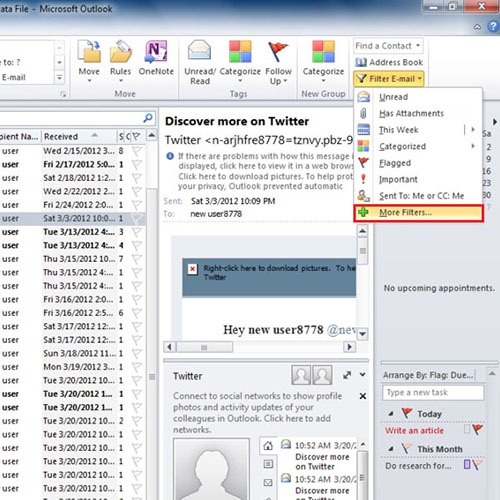Click reading pane vertical scrollbar thumb
This screenshot has width=500, height=500.
point(363,250)
